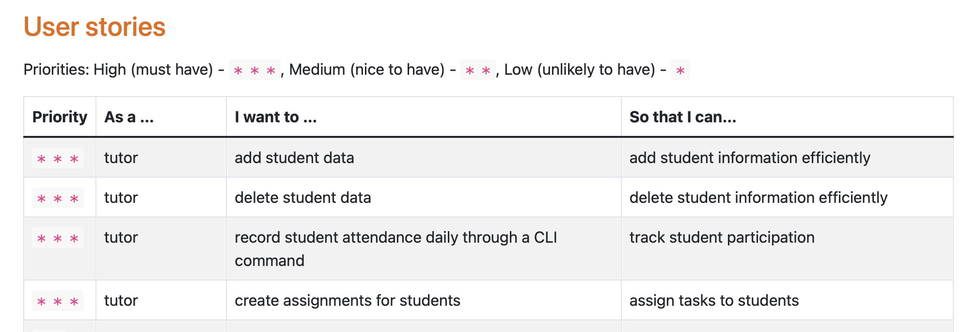Click the two-asterisk Medium priority legend badge

point(478,70)
